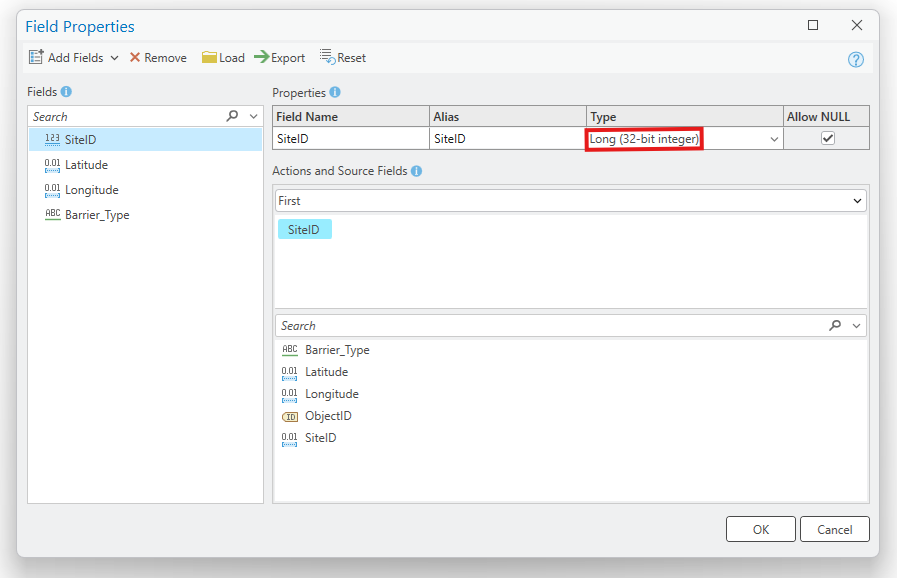Dismiss the dialog using Cancel

click(x=835, y=529)
